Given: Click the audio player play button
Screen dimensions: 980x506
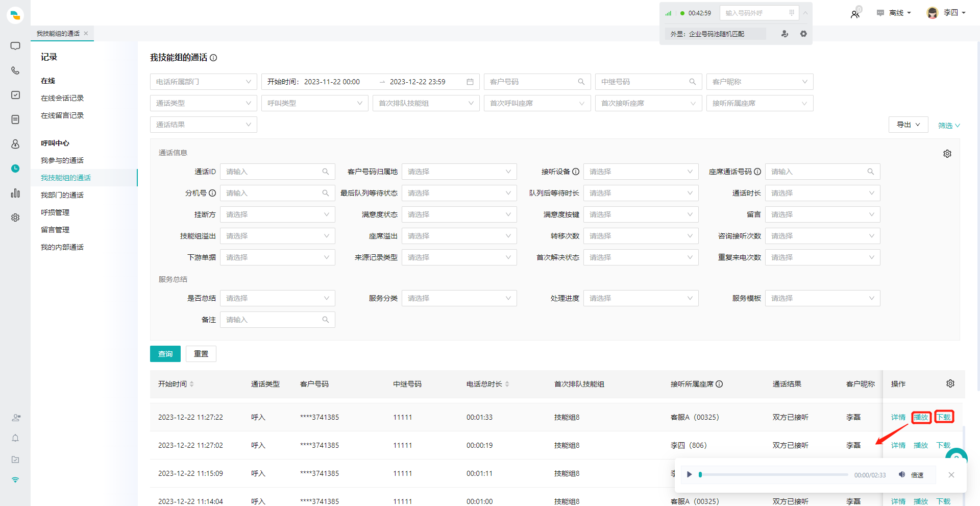Looking at the screenshot, I should coord(689,474).
